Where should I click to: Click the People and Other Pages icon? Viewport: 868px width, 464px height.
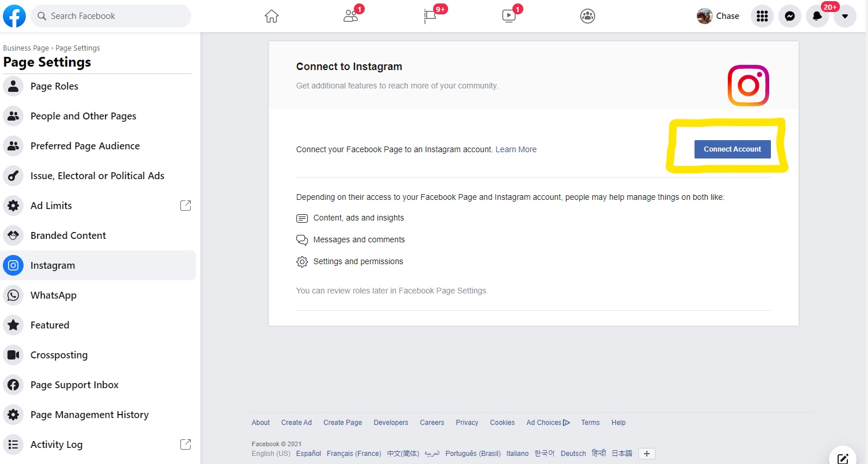pos(13,116)
